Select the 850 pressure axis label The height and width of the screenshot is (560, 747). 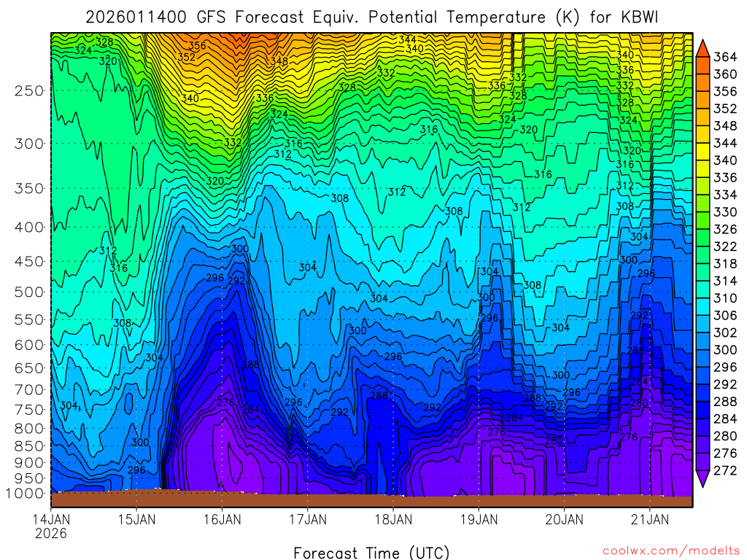click(x=28, y=446)
